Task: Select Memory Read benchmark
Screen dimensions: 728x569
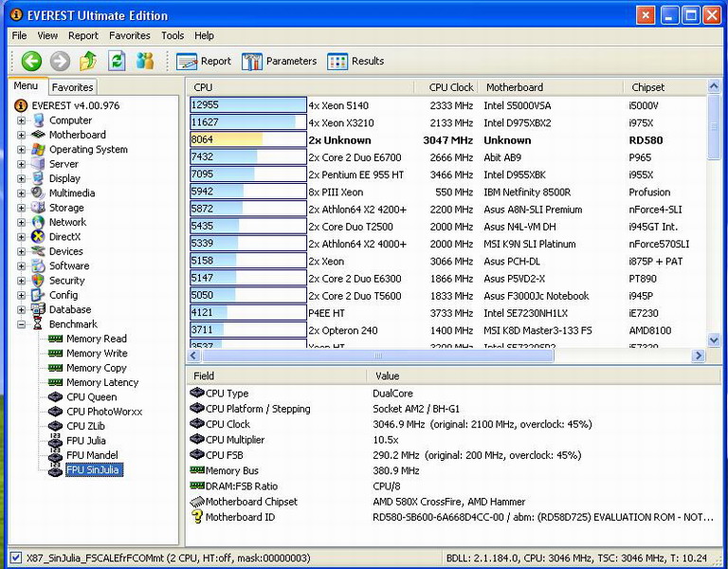Action: pos(96,339)
